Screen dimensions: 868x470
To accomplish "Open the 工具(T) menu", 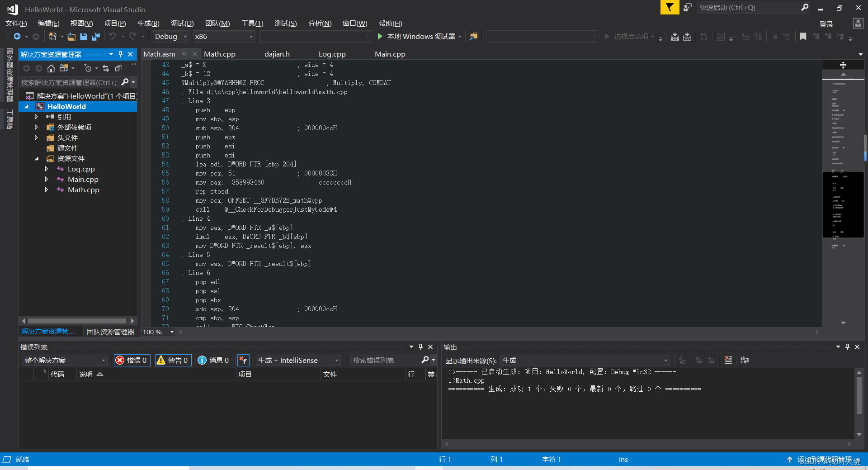I will [252, 24].
